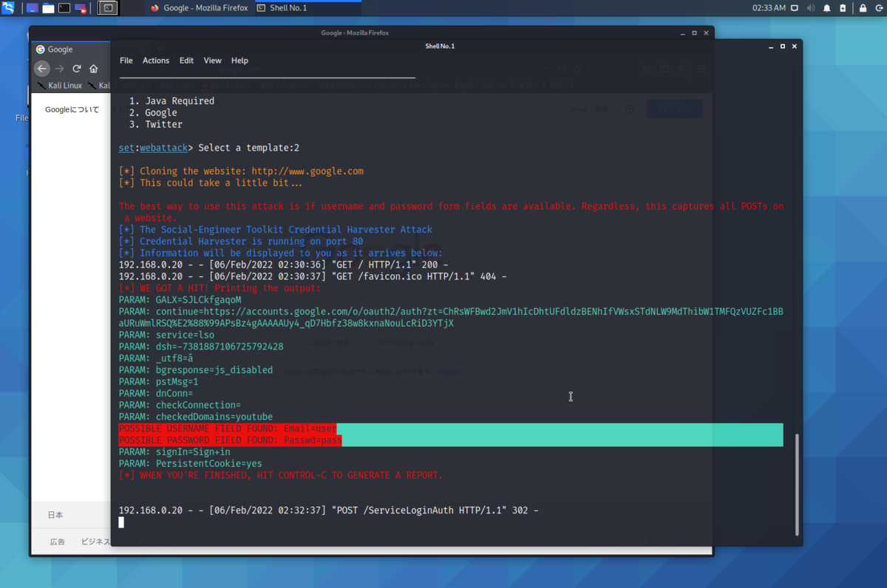This screenshot has width=887, height=588.
Task: Click the 広告 footer link in Firefox
Action: coord(57,541)
